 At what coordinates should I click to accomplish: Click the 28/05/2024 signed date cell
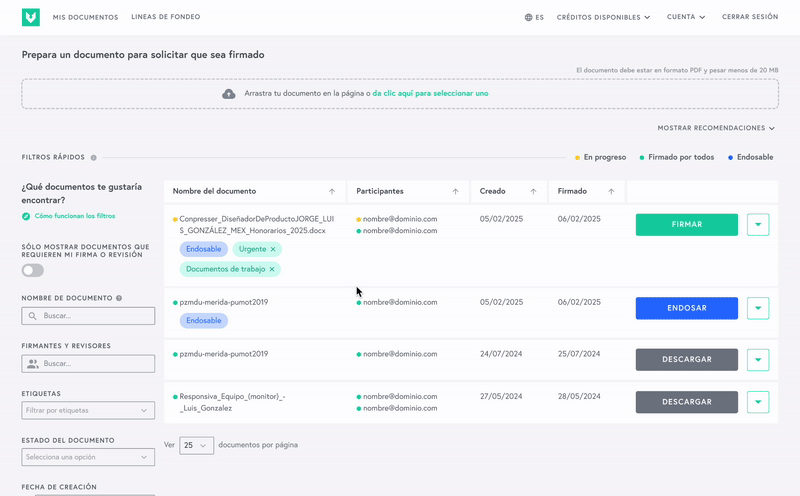(x=579, y=396)
